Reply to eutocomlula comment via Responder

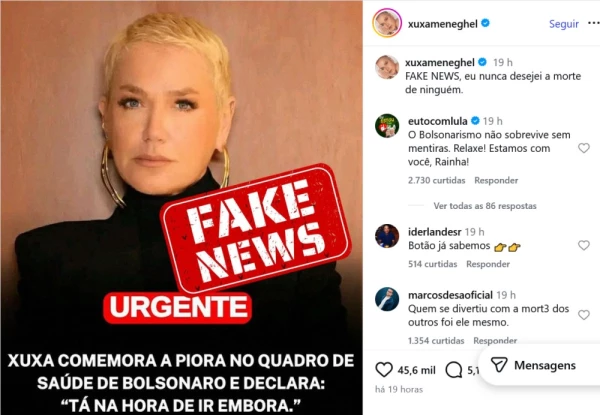pos(496,180)
